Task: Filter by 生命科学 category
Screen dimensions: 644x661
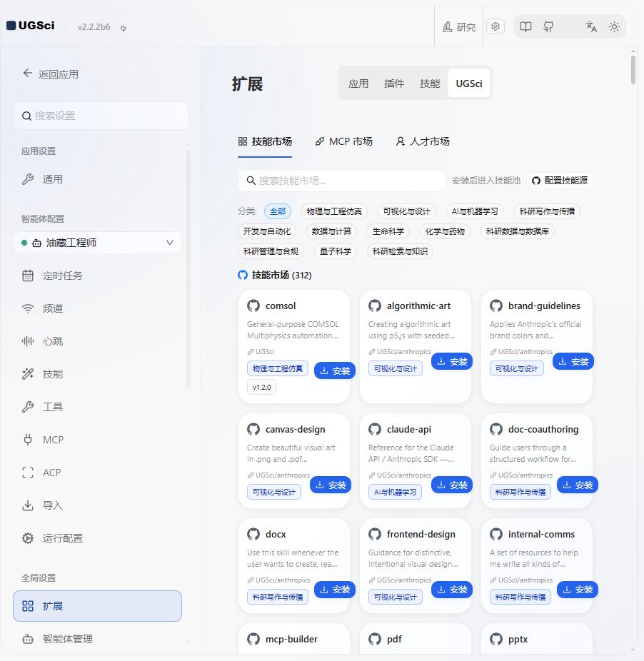Action: tap(388, 231)
